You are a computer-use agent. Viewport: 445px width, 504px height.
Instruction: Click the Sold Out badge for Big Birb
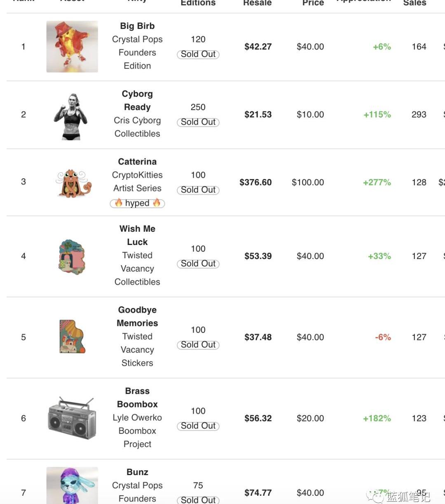tap(198, 54)
